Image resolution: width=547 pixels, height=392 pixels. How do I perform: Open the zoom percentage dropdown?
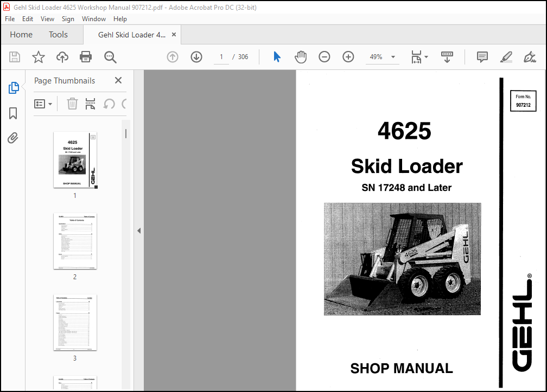(x=393, y=57)
